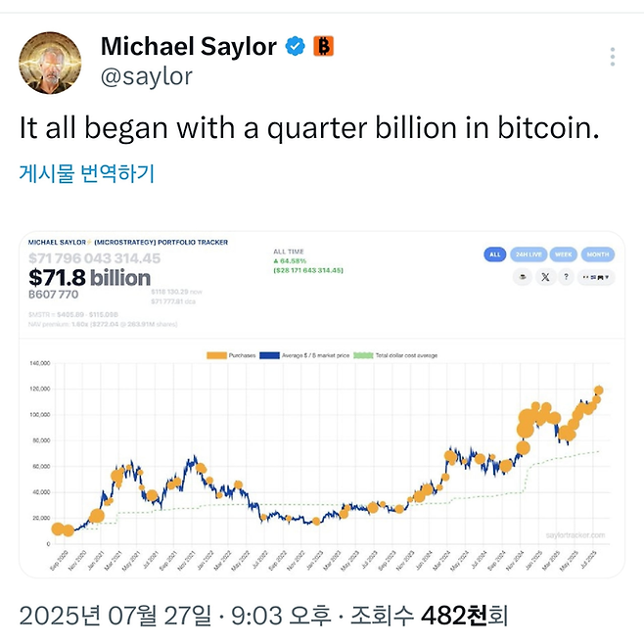Select the ALL time range filter

coord(495,254)
